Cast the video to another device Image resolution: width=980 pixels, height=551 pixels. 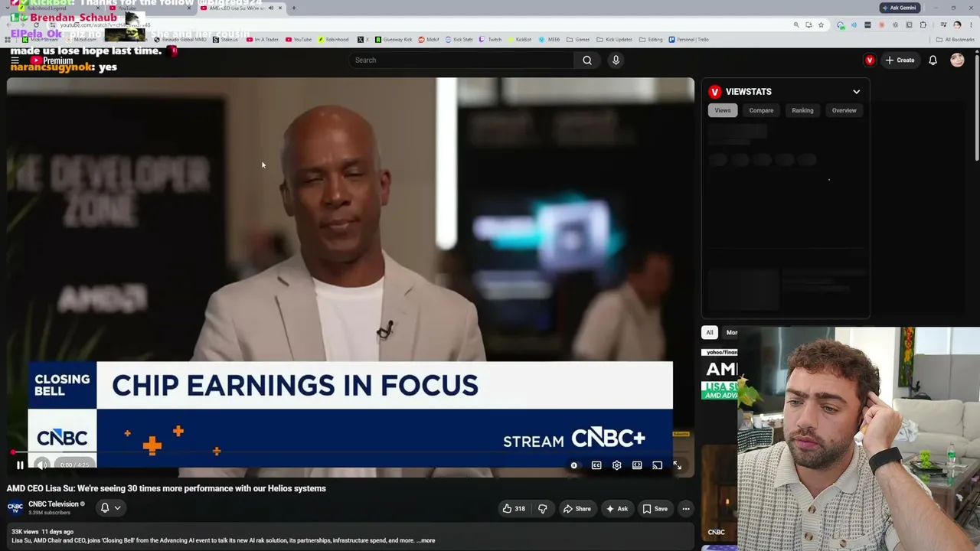pyautogui.click(x=657, y=465)
